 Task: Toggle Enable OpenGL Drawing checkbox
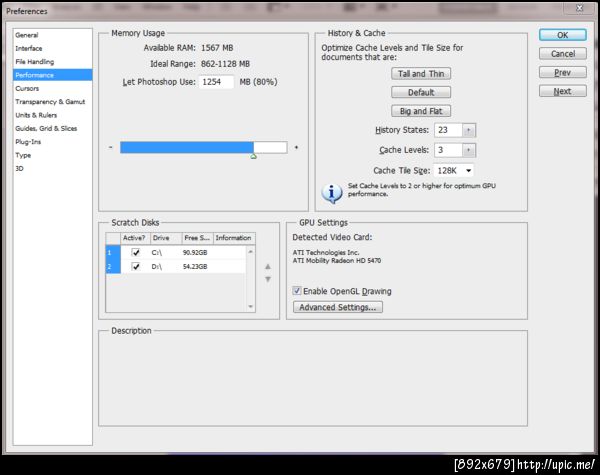coord(297,291)
